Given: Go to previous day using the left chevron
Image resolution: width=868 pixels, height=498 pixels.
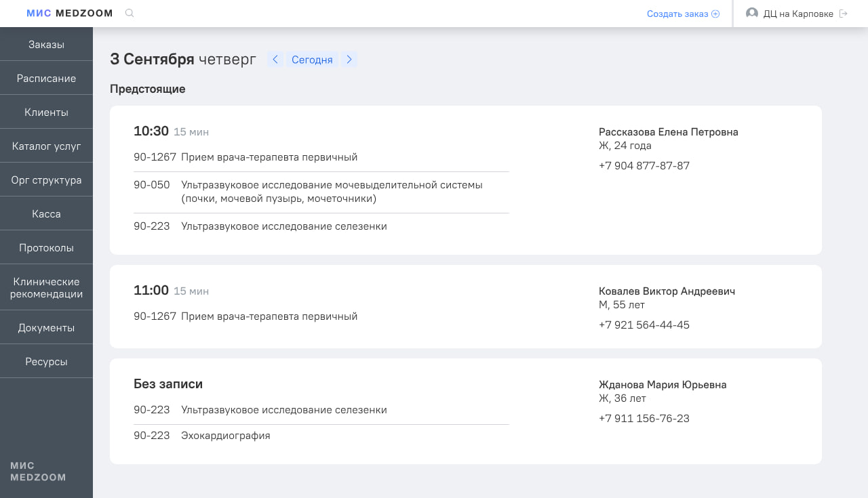Looking at the screenshot, I should point(275,59).
